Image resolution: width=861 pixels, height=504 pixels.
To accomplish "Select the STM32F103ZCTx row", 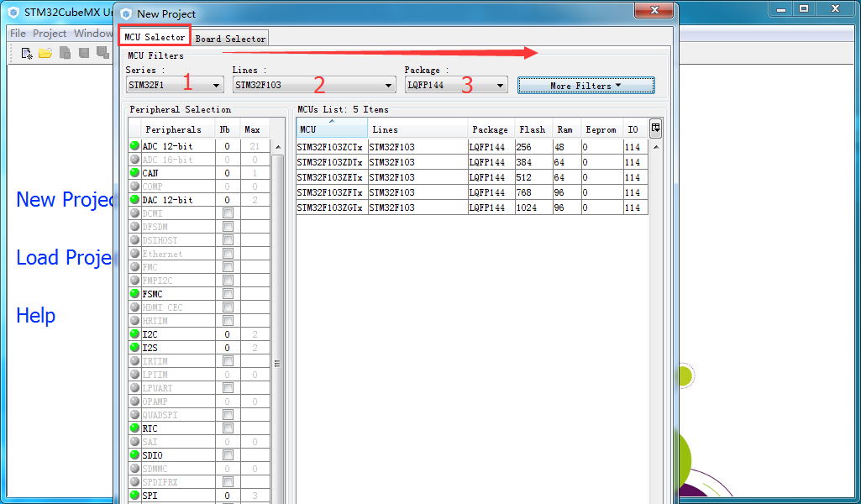I will point(472,147).
